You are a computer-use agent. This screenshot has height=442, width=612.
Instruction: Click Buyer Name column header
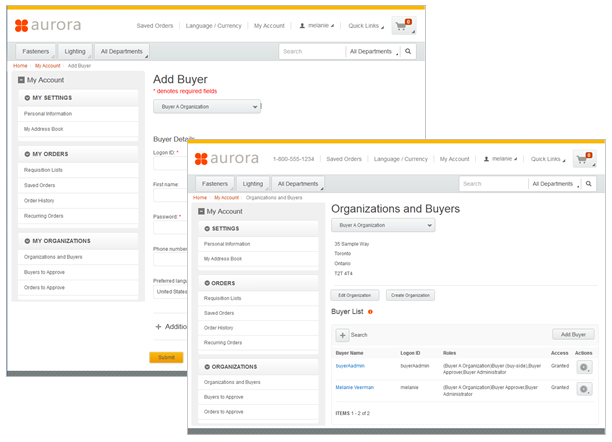point(349,353)
